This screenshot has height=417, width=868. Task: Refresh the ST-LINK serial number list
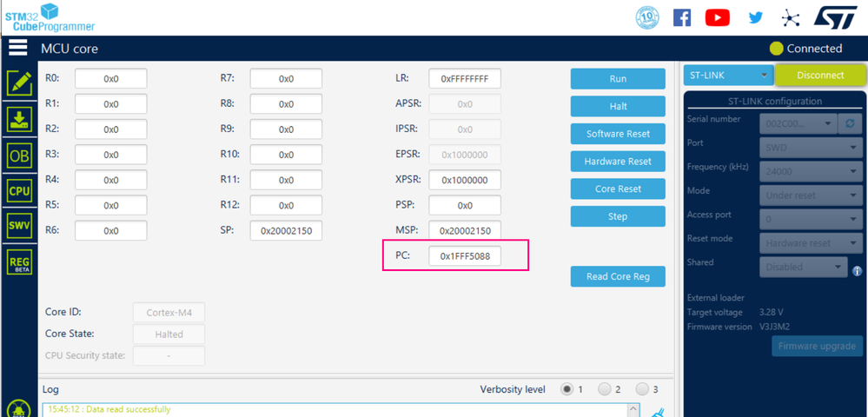[x=851, y=123]
